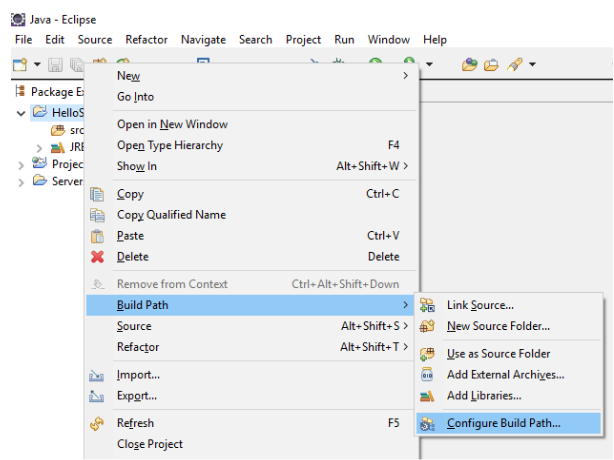The image size is (614, 460).
Task: Expand the JRE library tree node
Action: tap(39, 147)
